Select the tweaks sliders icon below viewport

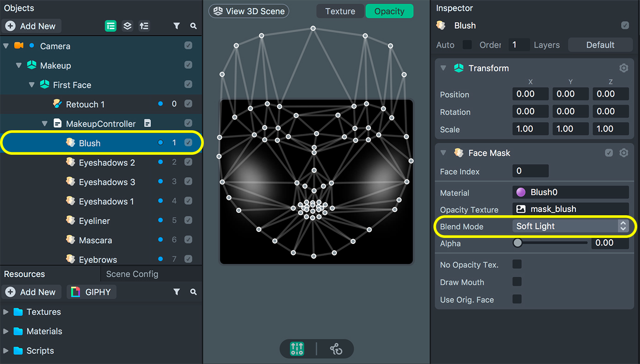[x=297, y=349]
